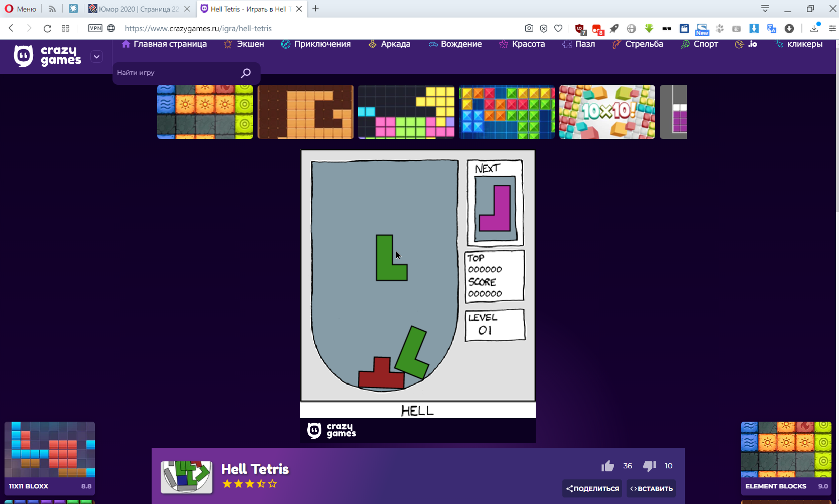Click the rocket extension icon

coord(614,29)
